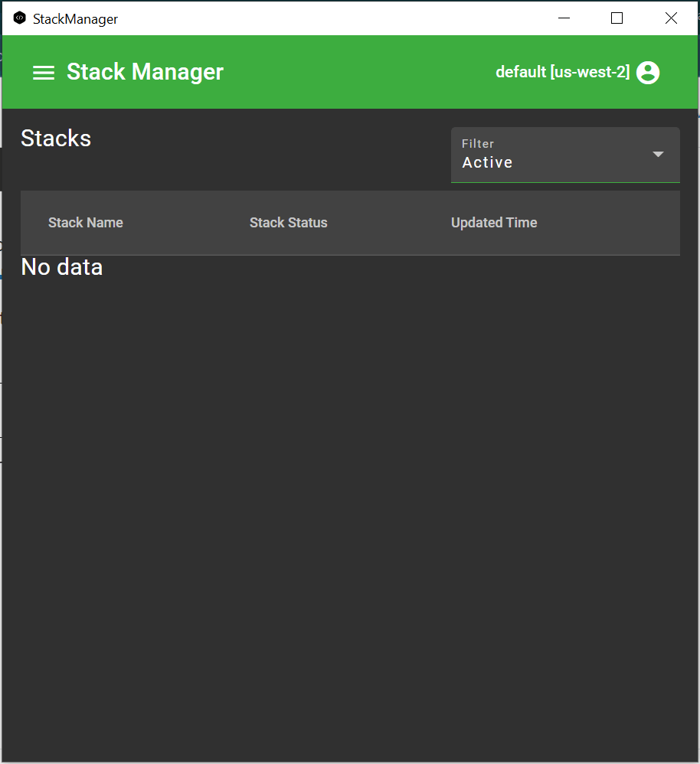
Task: Click the account profile avatar icon
Action: pos(648,73)
